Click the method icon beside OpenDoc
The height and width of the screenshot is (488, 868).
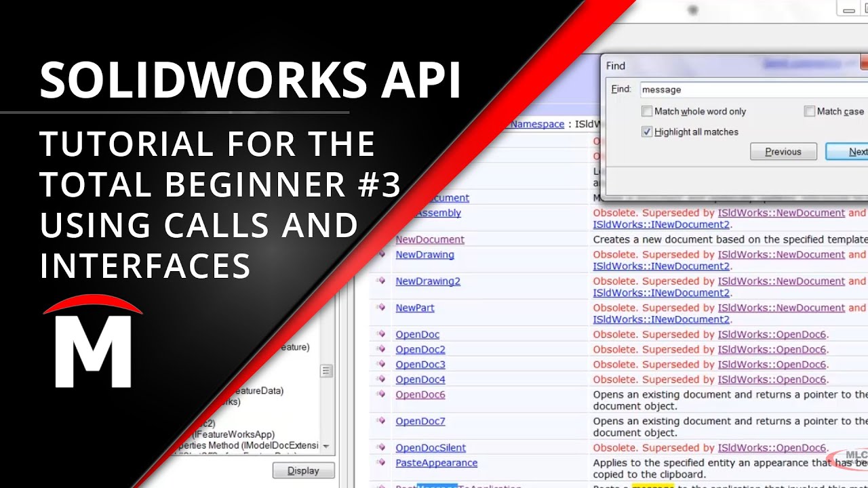(380, 334)
